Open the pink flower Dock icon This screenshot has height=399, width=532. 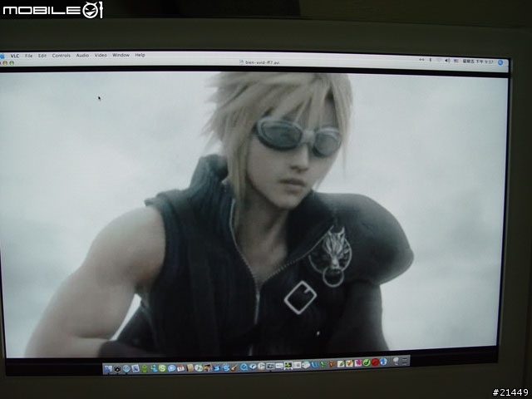[x=358, y=363]
